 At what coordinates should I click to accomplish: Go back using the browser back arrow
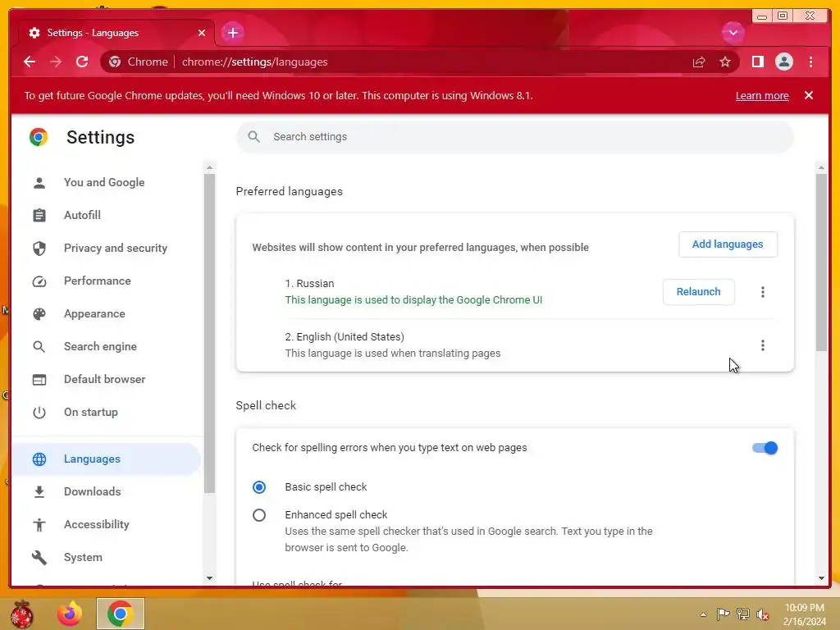[x=30, y=62]
